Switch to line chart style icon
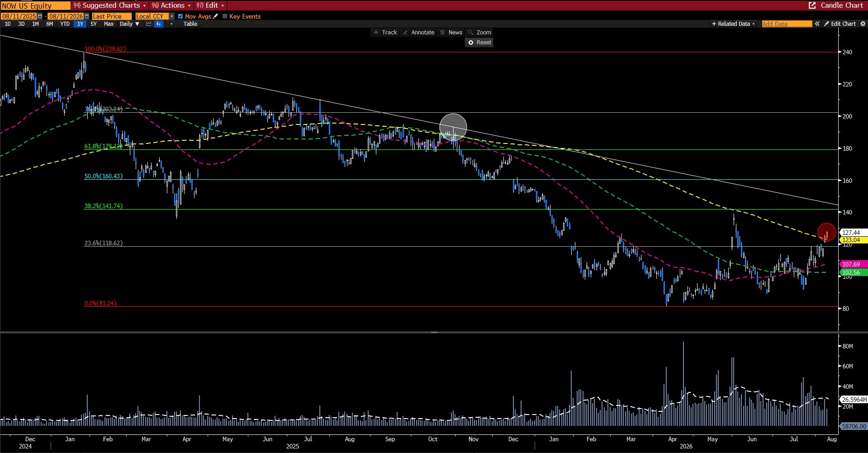This screenshot has height=453, width=868. (x=149, y=24)
